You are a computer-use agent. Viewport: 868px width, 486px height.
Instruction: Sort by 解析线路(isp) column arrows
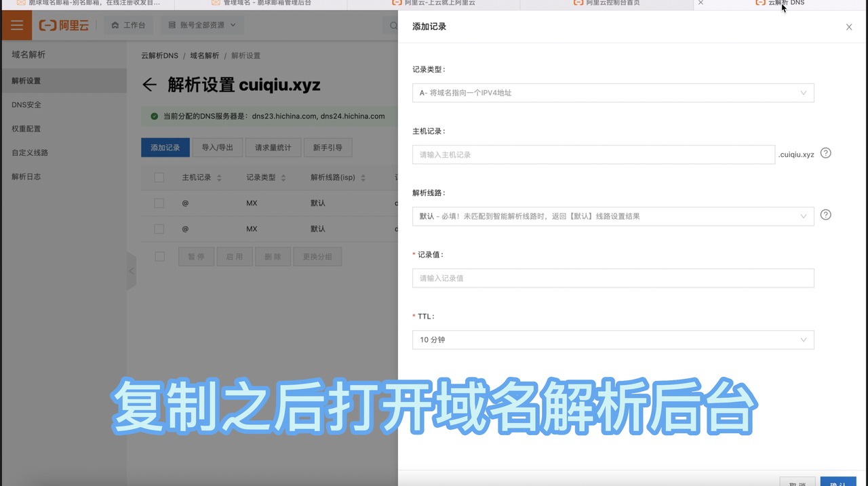pyautogui.click(x=363, y=178)
